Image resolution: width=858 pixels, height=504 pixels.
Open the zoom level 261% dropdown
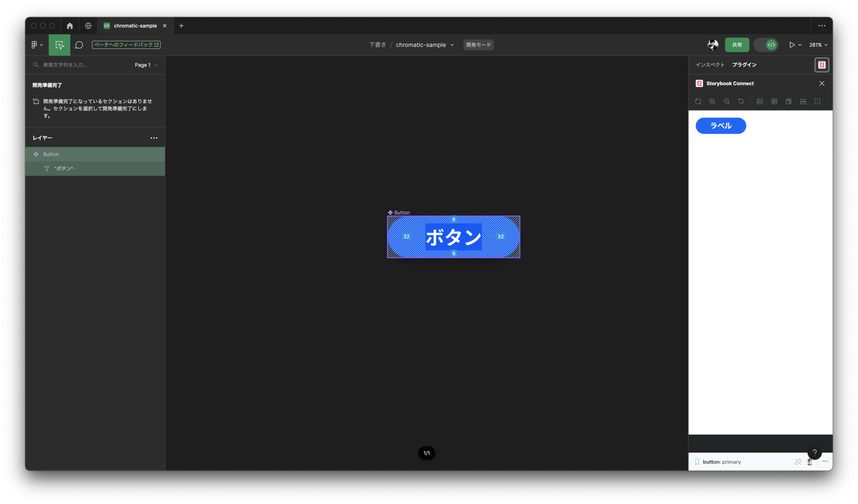(x=818, y=45)
